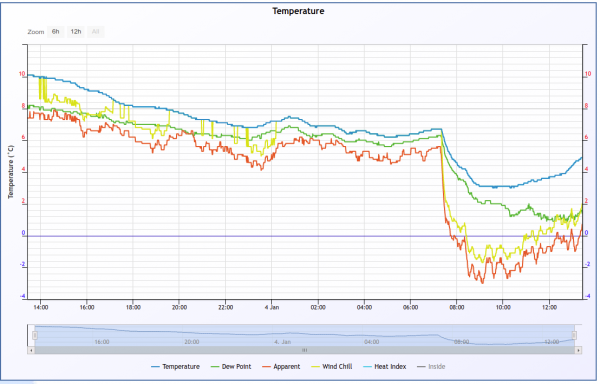600x384 pixels.
Task: Select the All zoom range button
Action: click(96, 32)
